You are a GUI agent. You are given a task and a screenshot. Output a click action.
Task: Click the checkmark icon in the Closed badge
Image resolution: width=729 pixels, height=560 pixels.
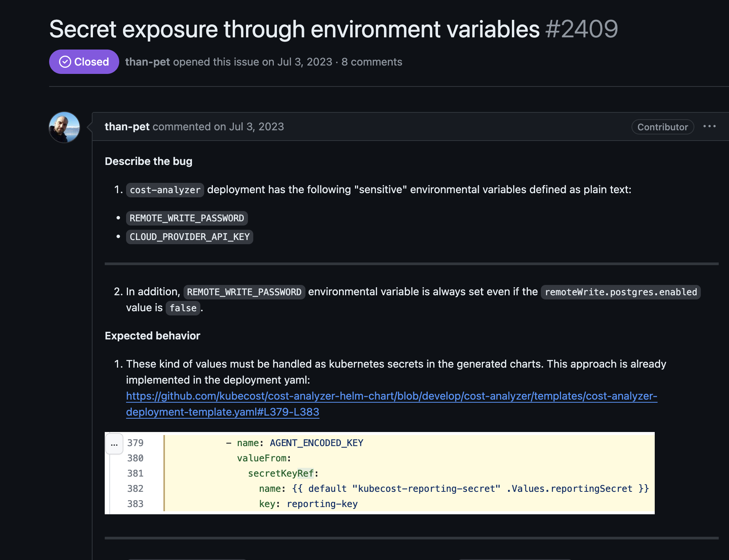click(x=65, y=61)
